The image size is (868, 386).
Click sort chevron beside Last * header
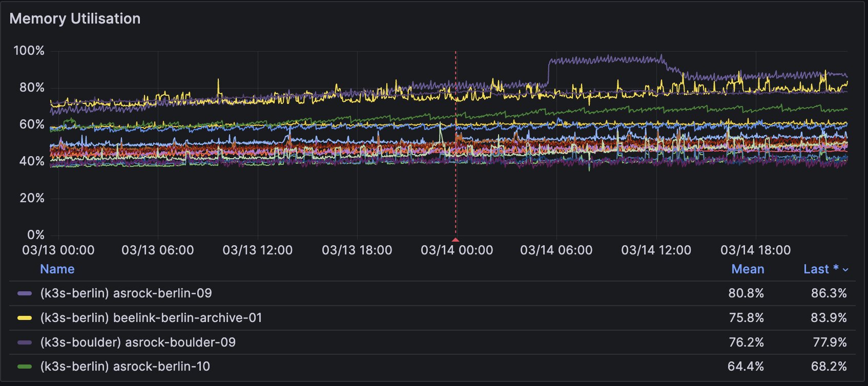845,270
